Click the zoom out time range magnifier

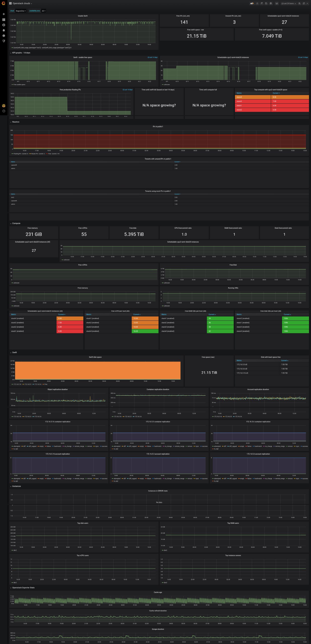(299, 4)
